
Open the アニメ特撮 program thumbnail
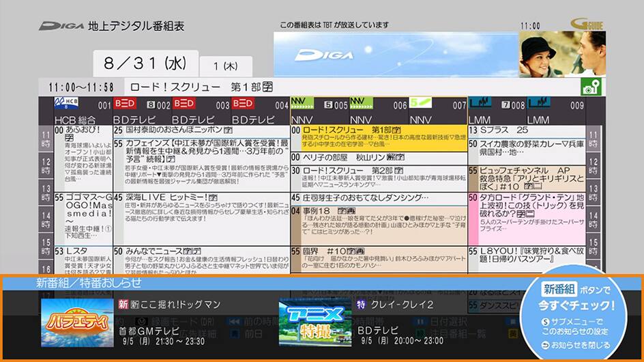315,323
